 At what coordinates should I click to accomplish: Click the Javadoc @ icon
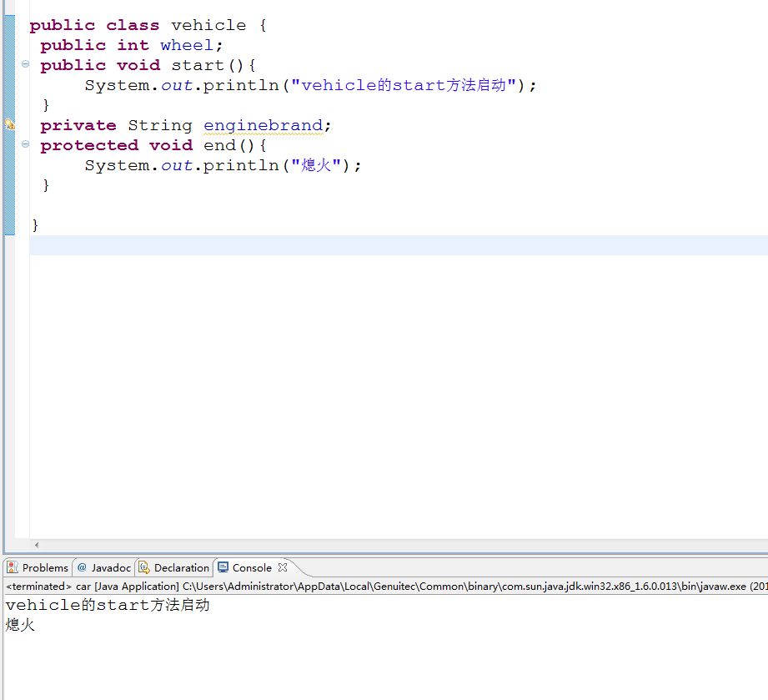(82, 567)
